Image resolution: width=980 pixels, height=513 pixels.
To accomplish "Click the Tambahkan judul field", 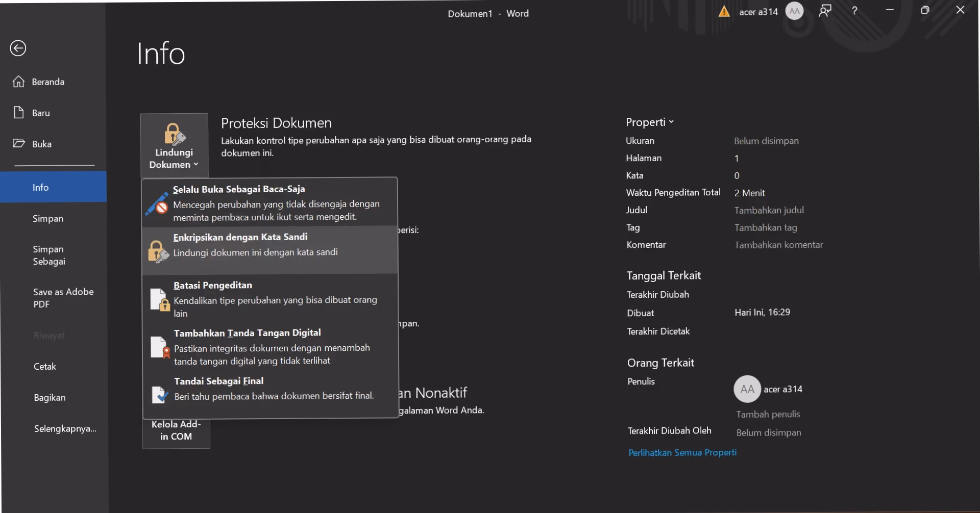I will pyautogui.click(x=769, y=210).
